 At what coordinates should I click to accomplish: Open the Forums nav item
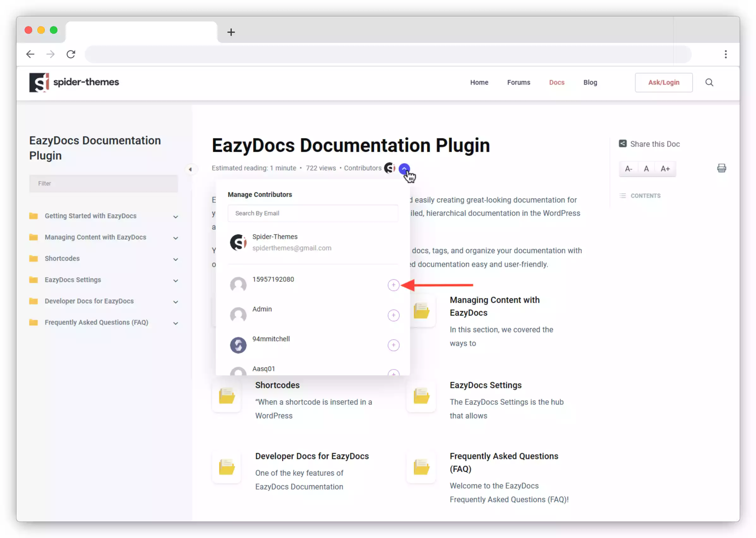[518, 82]
